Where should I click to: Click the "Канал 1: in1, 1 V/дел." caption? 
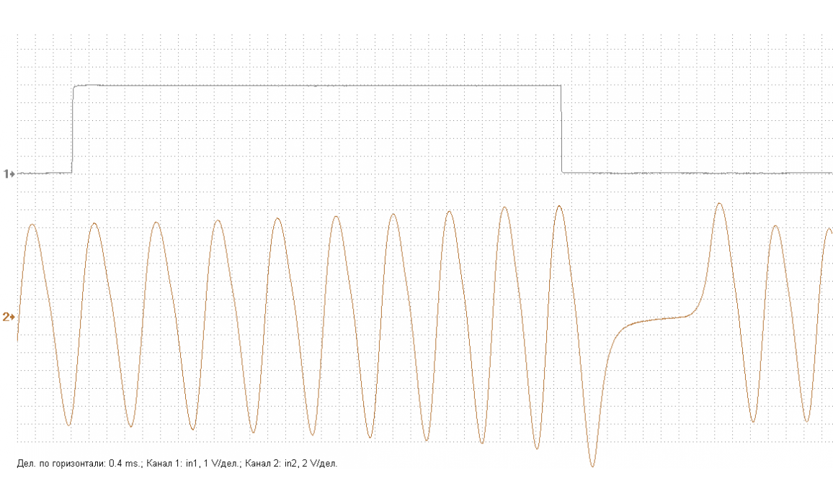(194, 463)
